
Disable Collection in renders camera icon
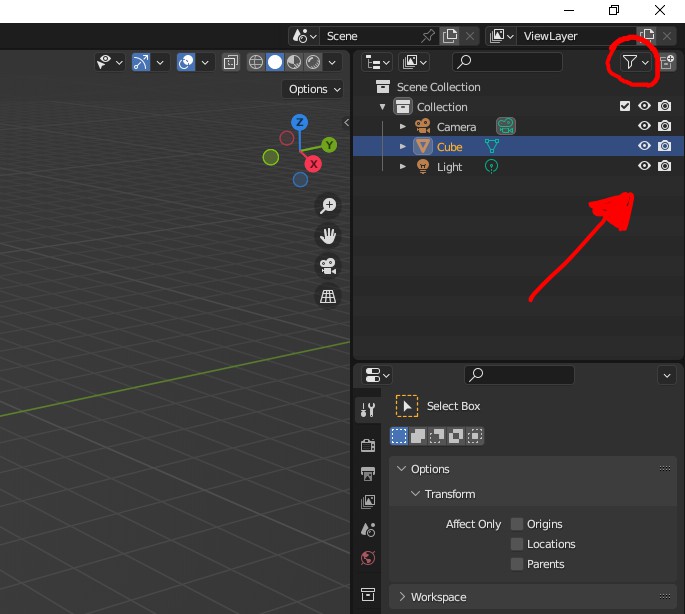[664, 106]
